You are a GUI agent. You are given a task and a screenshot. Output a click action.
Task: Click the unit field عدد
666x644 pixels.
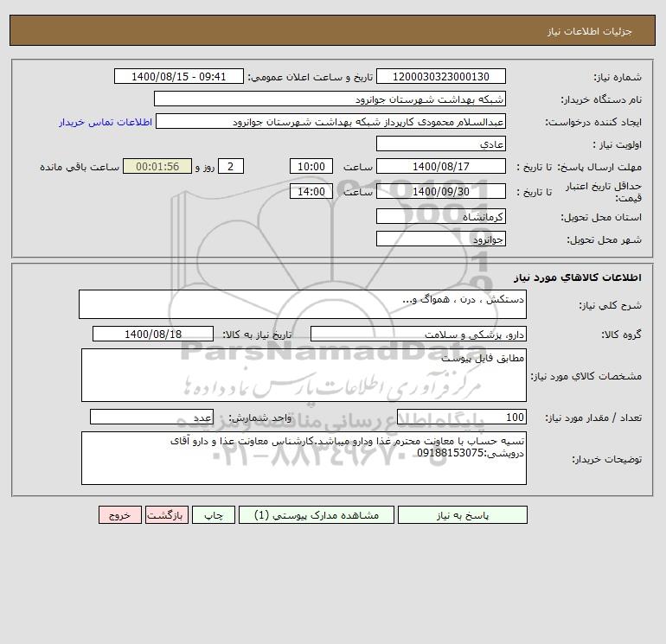coord(151,417)
